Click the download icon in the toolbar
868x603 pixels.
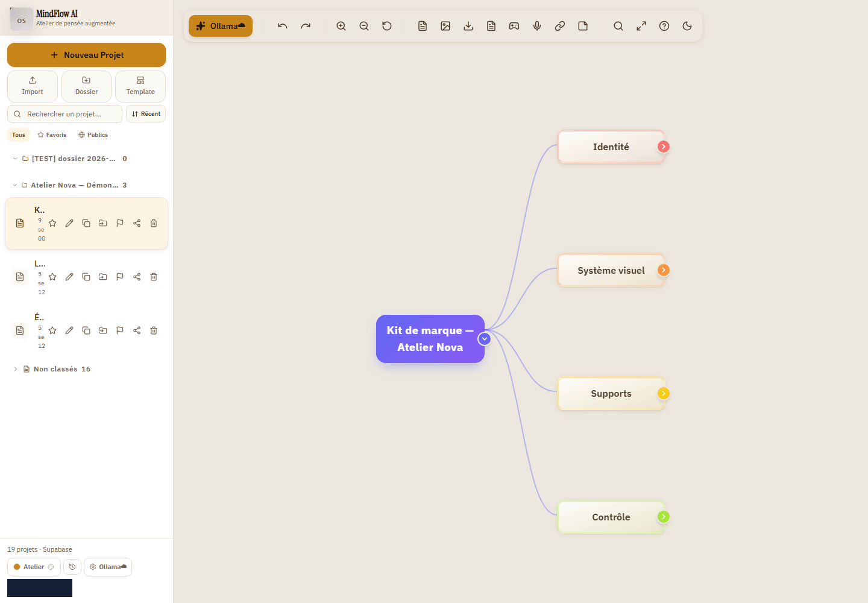tap(468, 26)
